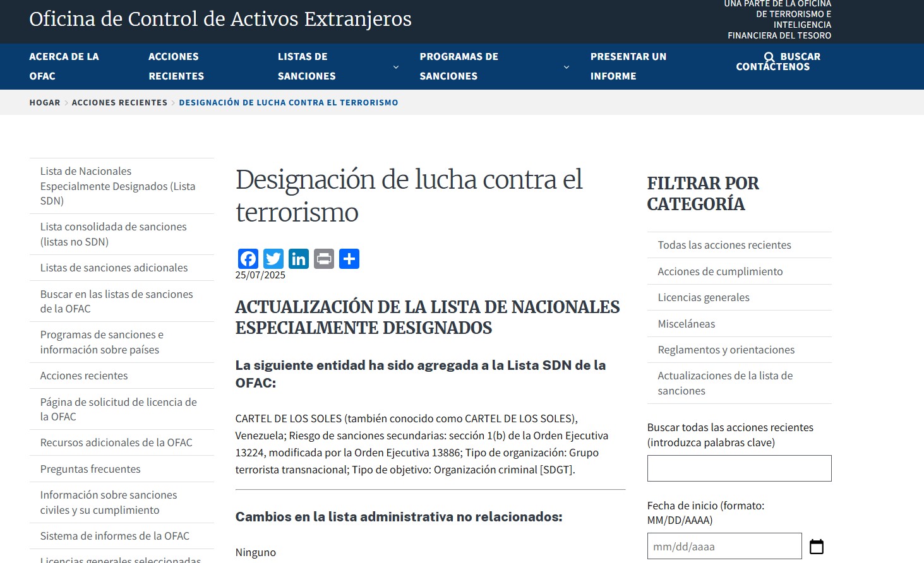Viewport: 924px width, 563px height.
Task: Open Acerca de la OFAC menu
Action: point(64,66)
